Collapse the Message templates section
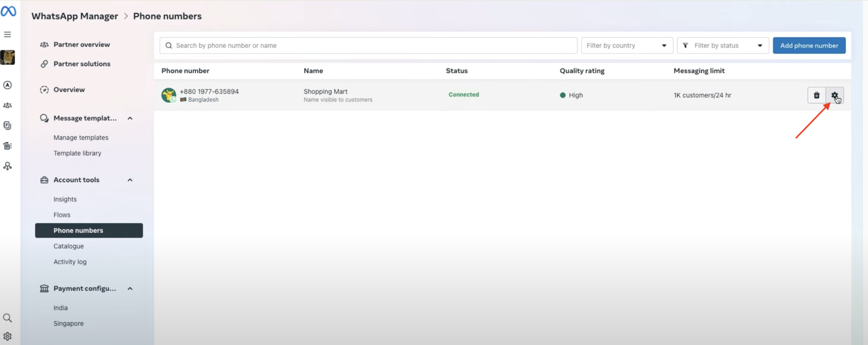 [x=130, y=118]
